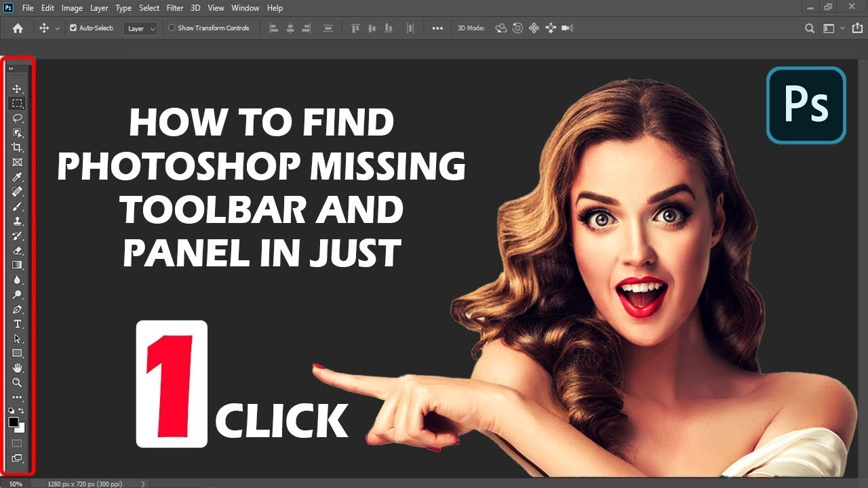This screenshot has height=488, width=868.
Task: Align right edges
Action: click(307, 28)
